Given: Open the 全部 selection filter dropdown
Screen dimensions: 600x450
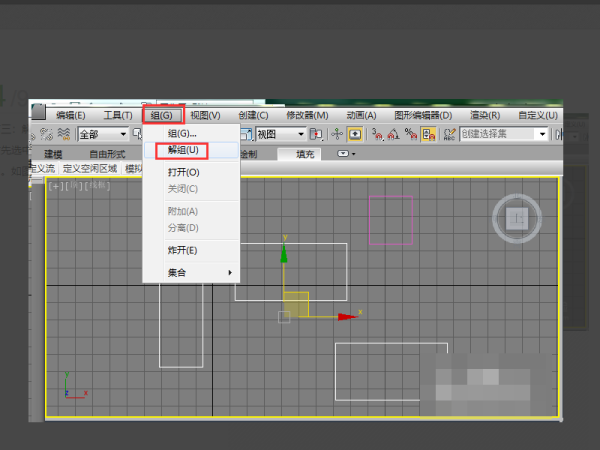Looking at the screenshot, I should pyautogui.click(x=103, y=134).
